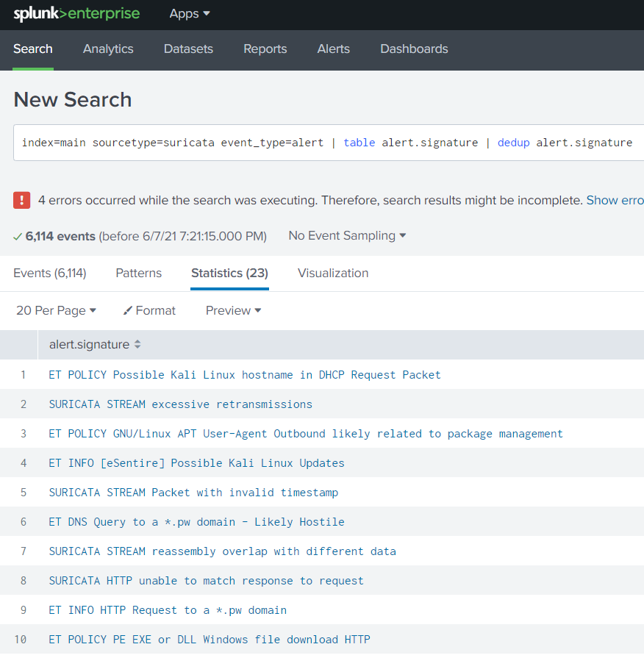Screen dimensions: 644x658
Task: Click the red error warning icon
Action: tap(21, 200)
